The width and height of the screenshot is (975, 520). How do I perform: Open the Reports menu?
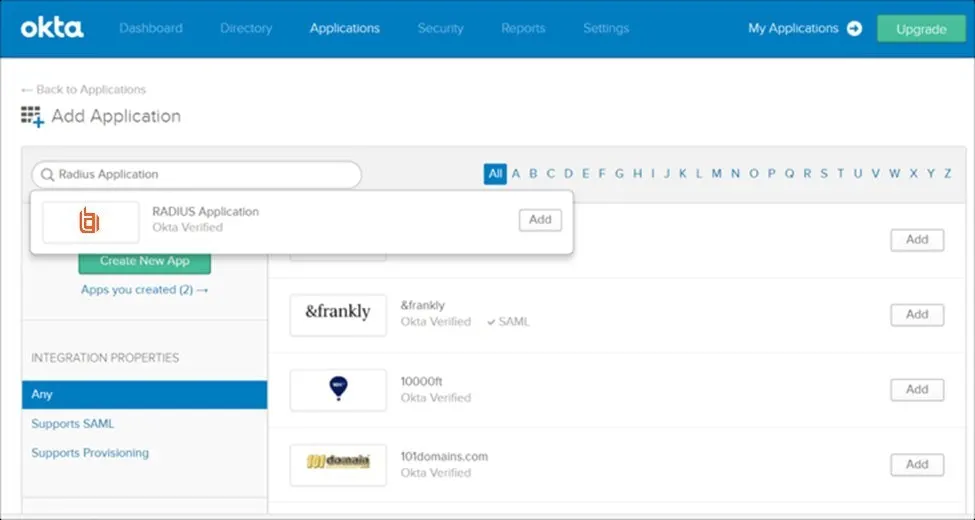click(x=523, y=29)
